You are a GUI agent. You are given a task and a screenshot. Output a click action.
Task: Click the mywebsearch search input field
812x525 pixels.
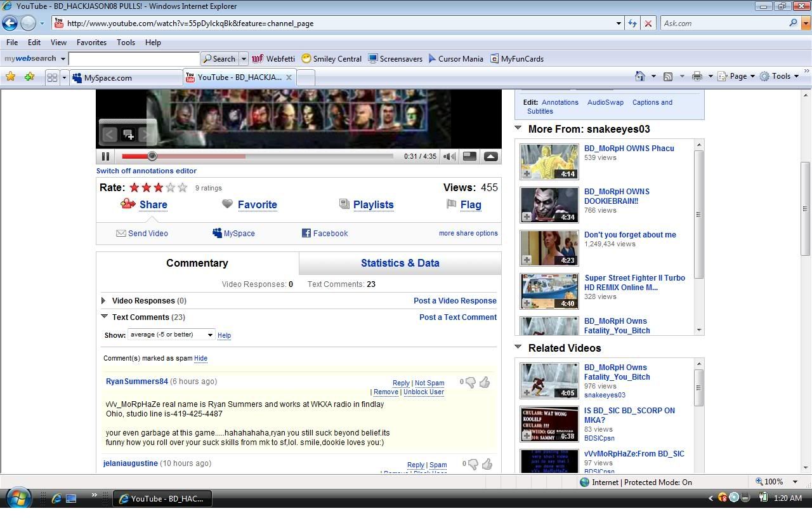point(134,58)
